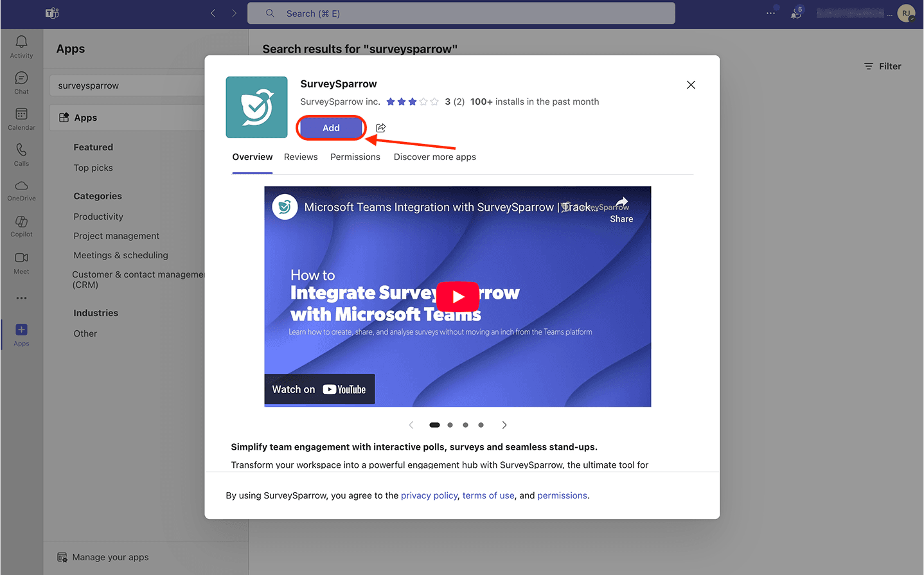Close the SurveySparrow app dialog
Image resolution: width=924 pixels, height=575 pixels.
(691, 85)
